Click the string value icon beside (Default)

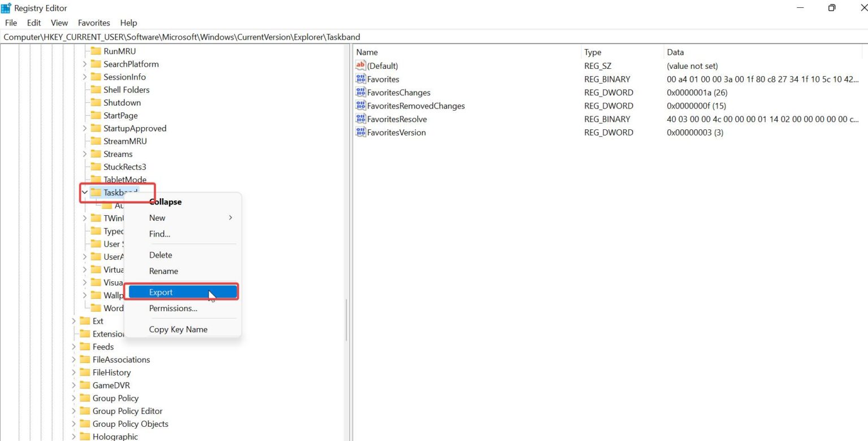(x=361, y=66)
